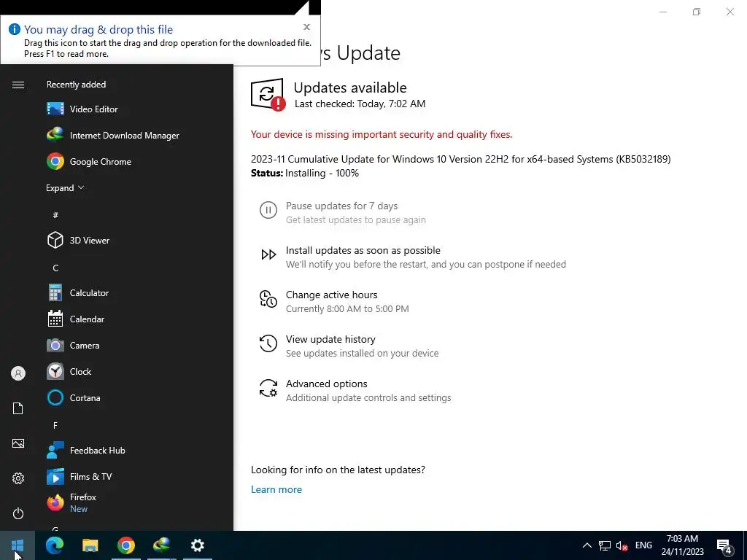747x560 pixels.
Task: Open Advanced options for updates
Action: tap(355, 391)
